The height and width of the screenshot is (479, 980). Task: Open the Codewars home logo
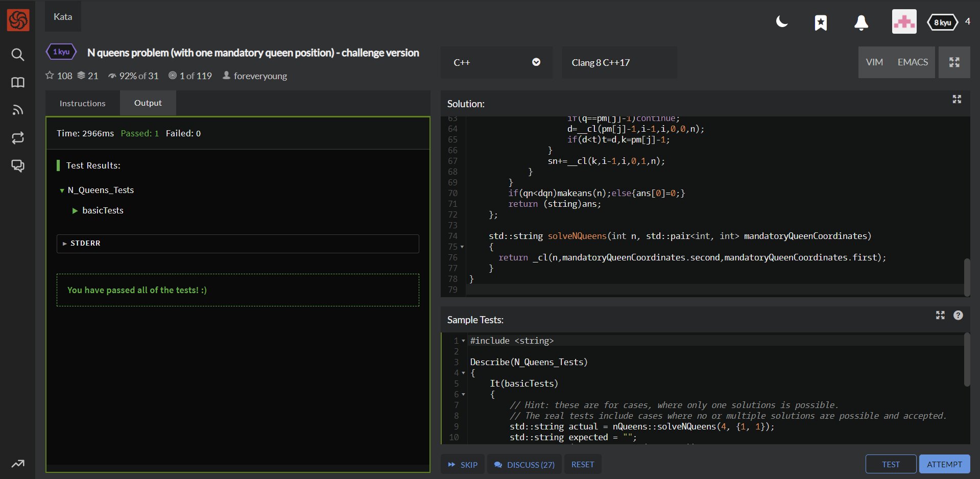18,20
